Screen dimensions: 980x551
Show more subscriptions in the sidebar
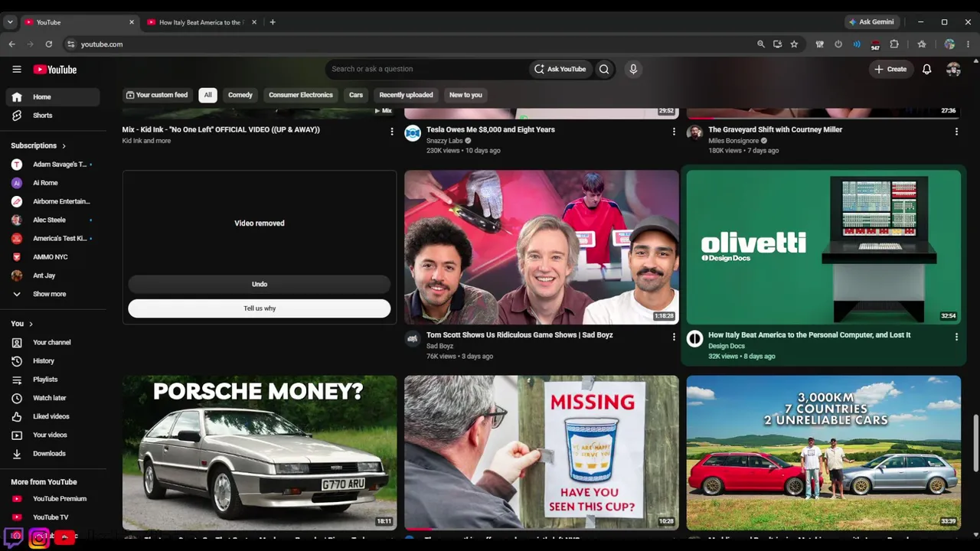[x=54, y=294]
